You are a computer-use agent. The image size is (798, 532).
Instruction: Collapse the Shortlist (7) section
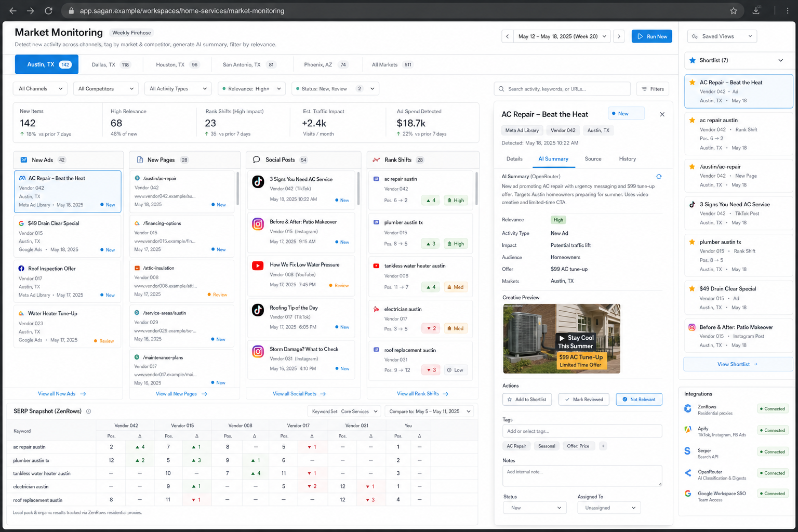pos(780,60)
